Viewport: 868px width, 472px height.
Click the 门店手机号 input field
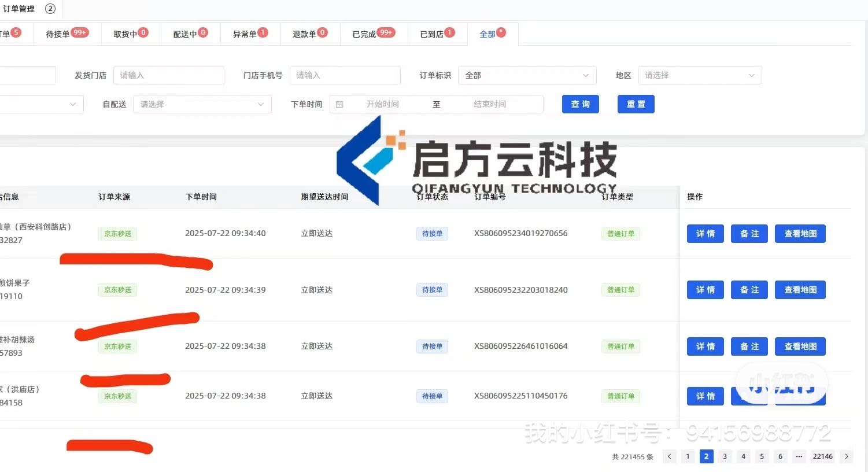(345, 75)
